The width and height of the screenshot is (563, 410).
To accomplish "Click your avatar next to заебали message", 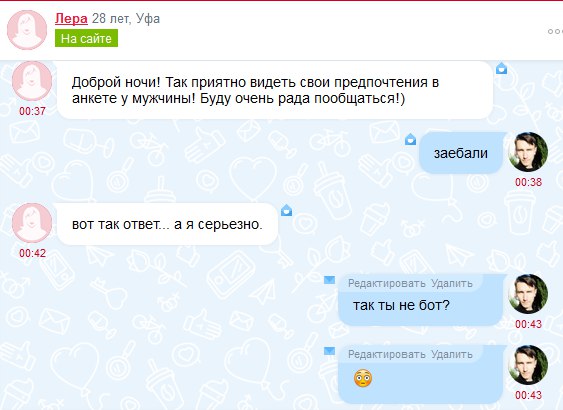I will pyautogui.click(x=528, y=152).
